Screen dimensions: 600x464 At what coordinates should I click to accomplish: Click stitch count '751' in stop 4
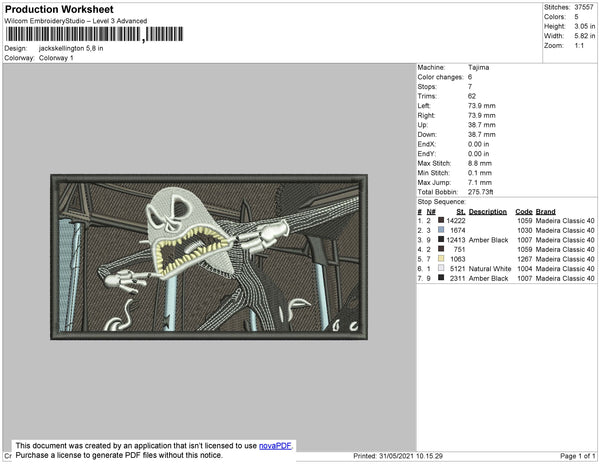coord(460,249)
